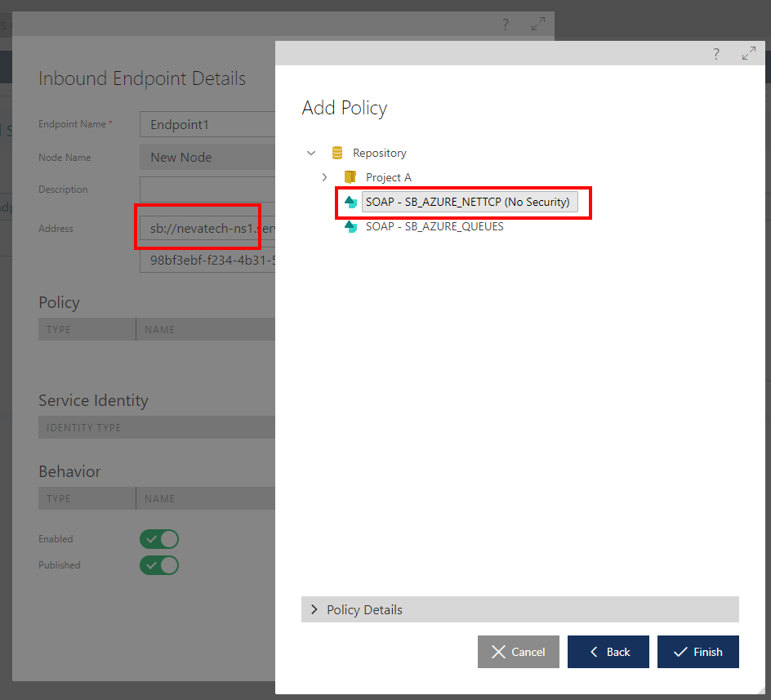Click the Policy section heading
The width and height of the screenshot is (771, 700).
(x=59, y=302)
